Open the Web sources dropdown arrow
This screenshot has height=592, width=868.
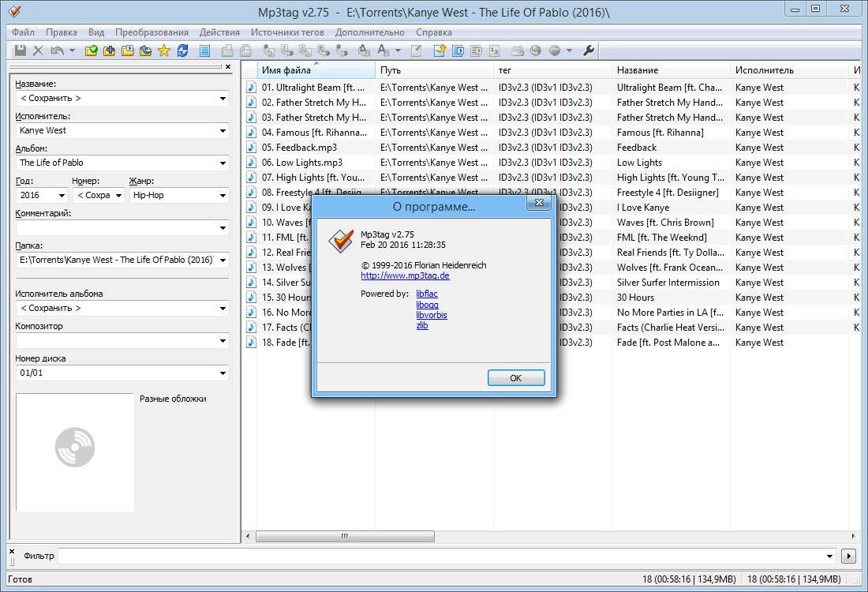click(x=569, y=51)
